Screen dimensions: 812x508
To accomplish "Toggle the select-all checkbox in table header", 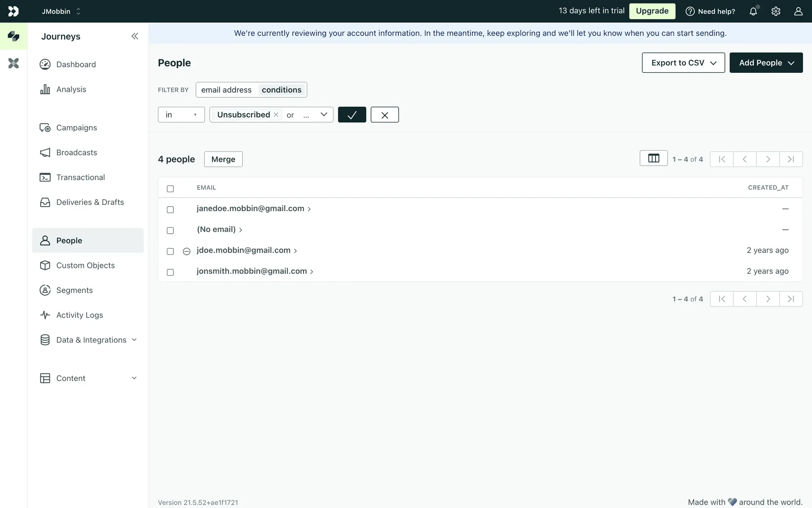I will 170,189.
